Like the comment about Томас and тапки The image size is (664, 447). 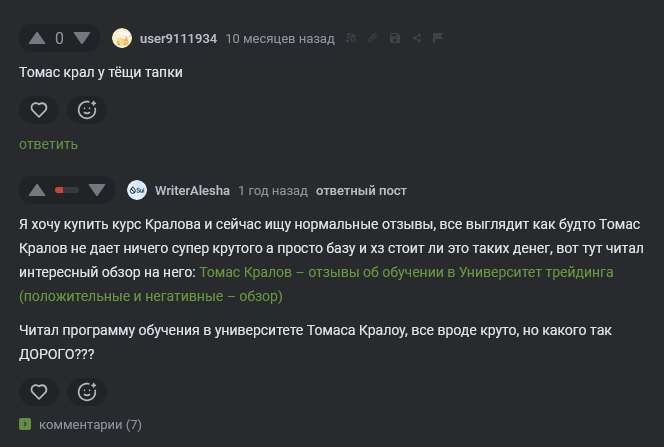38,110
